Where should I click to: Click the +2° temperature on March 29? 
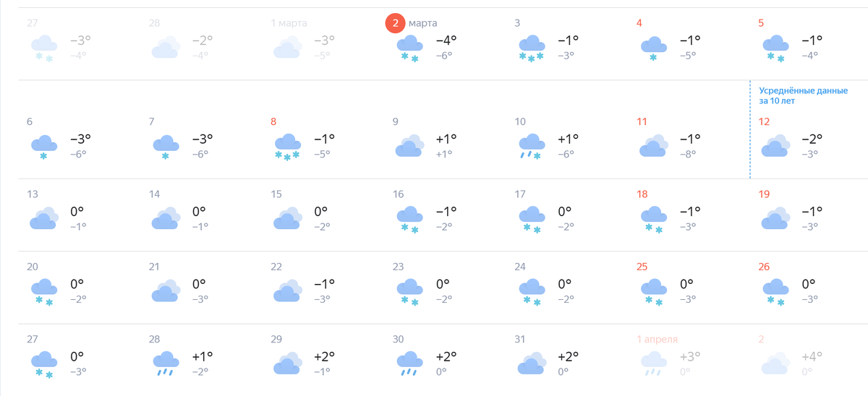click(x=325, y=356)
